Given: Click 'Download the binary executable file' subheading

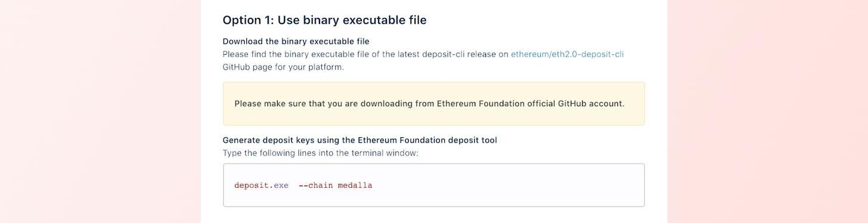Looking at the screenshot, I should coord(296,41).
